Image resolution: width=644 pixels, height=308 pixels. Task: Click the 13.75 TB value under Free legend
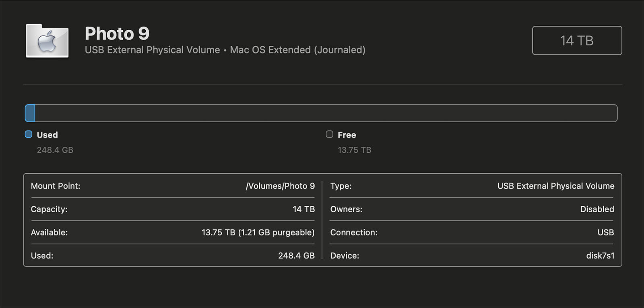(354, 150)
